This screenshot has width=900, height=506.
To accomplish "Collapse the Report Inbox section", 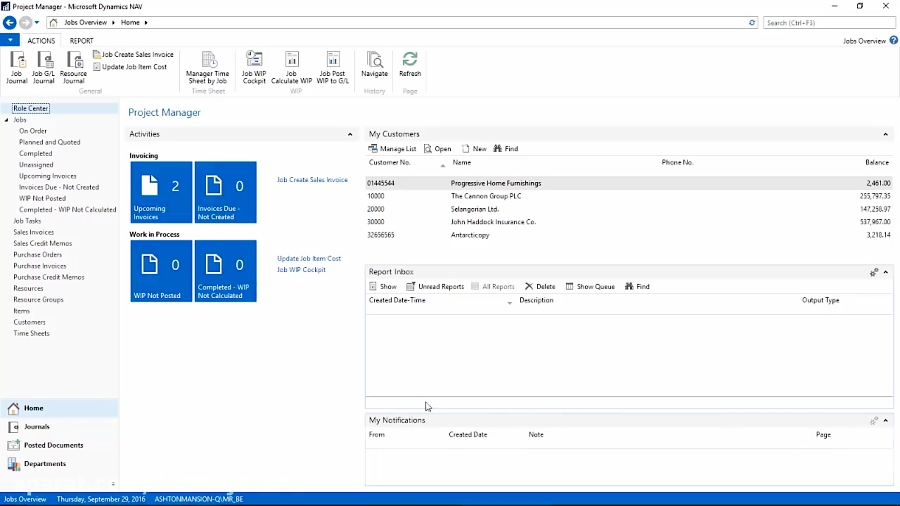I will click(886, 272).
